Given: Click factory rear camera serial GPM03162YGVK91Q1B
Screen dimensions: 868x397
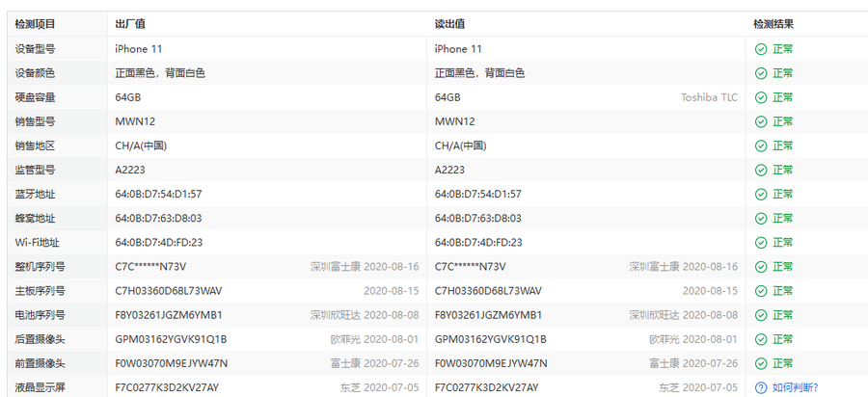Looking at the screenshot, I should tap(171, 339).
